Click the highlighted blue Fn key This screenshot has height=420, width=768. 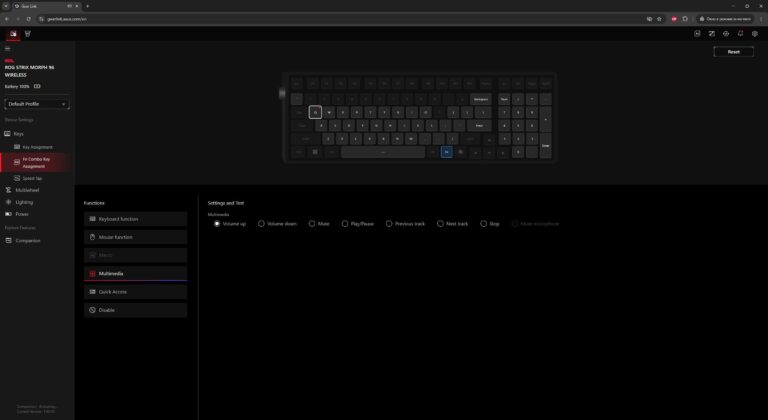tap(446, 152)
